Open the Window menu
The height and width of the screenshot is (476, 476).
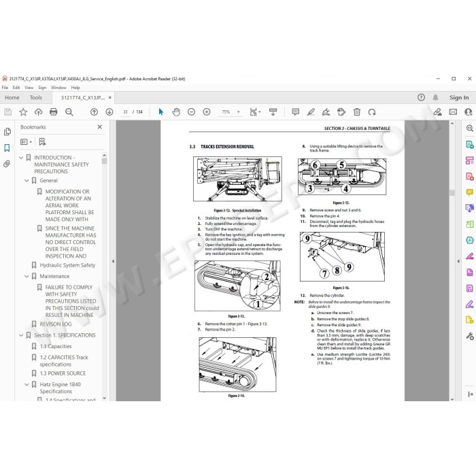point(58,88)
